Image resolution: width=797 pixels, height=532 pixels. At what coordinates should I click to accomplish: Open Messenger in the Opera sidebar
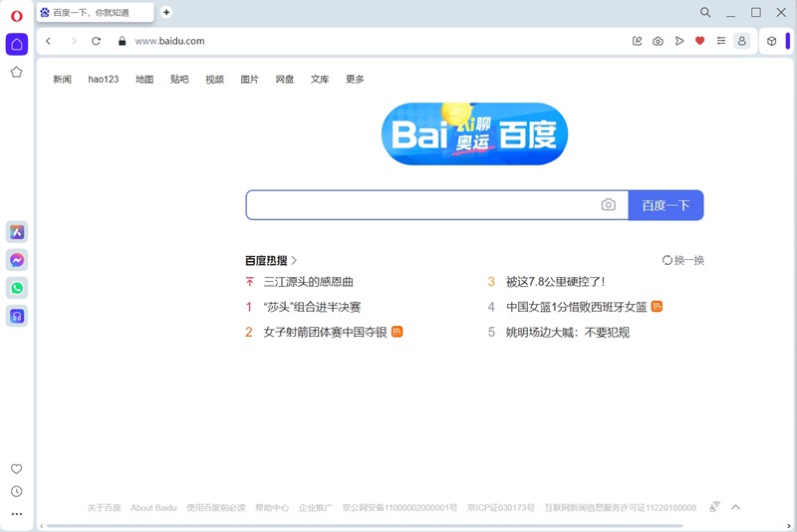(17, 260)
